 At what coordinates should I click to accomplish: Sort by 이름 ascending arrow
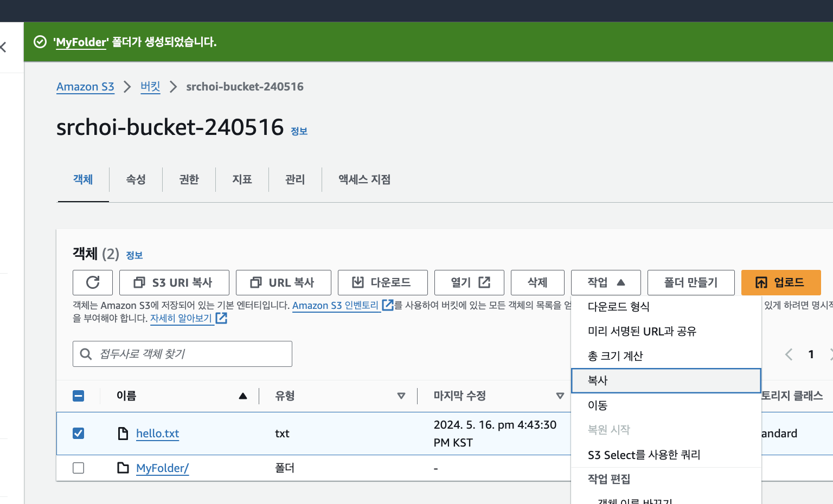click(243, 396)
